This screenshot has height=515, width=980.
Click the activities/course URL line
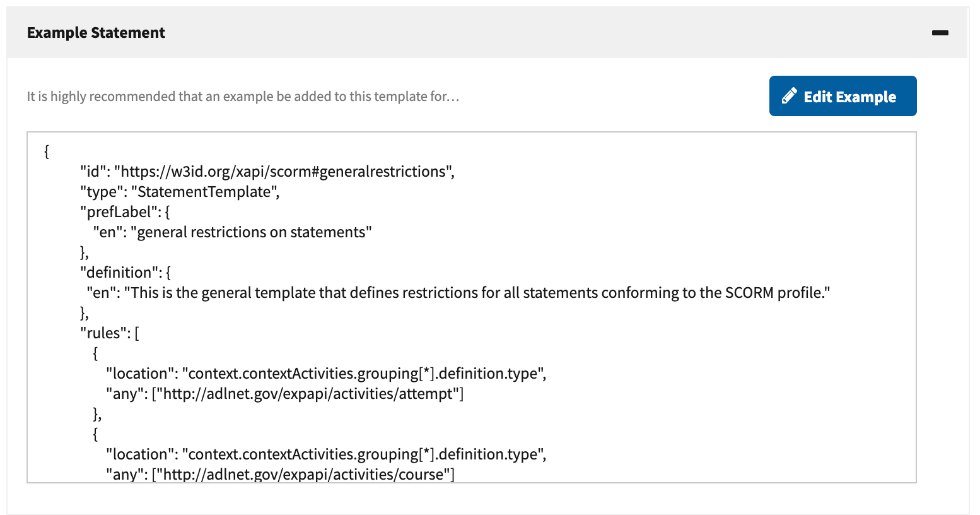(280, 474)
